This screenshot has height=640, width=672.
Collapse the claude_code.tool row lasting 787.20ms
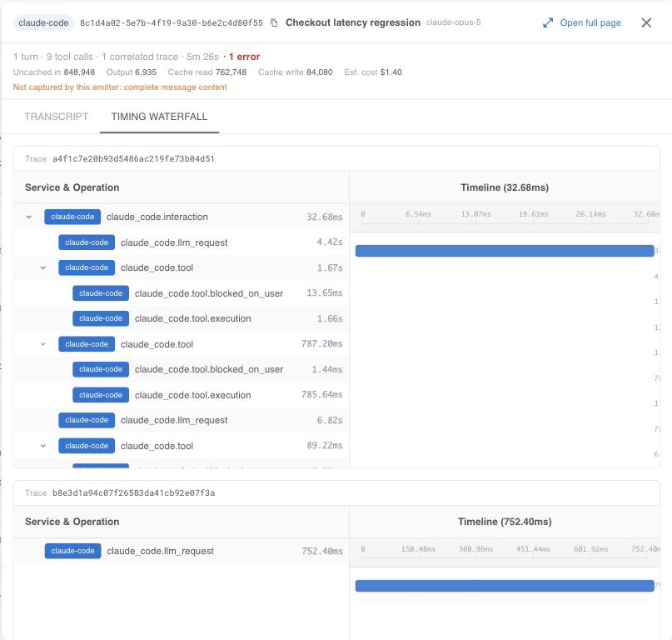[x=42, y=344]
